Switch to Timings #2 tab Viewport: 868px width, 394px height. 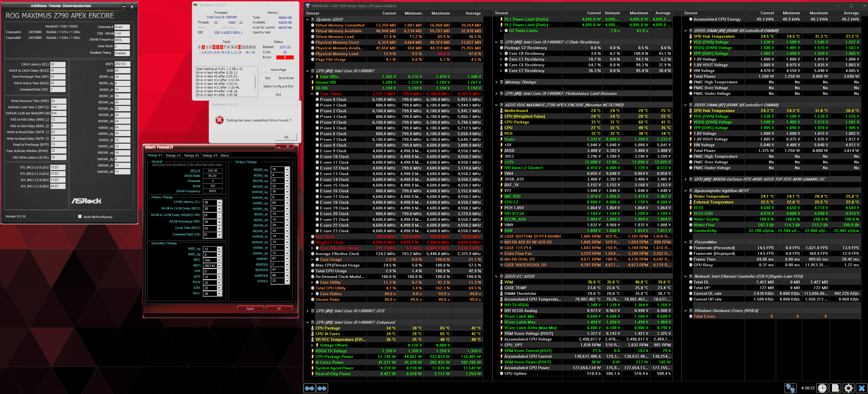pyautogui.click(x=173, y=155)
